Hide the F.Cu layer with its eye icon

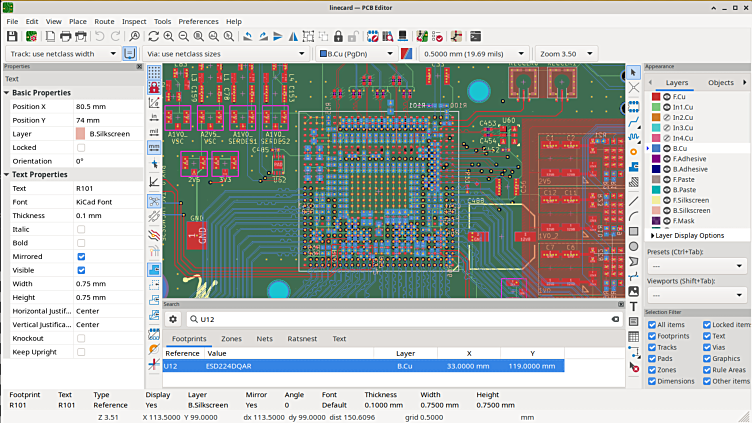pos(665,97)
